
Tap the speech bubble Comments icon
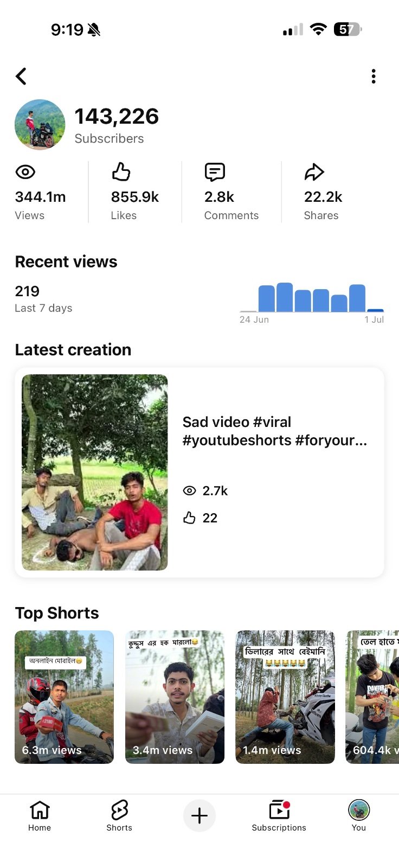click(x=215, y=172)
